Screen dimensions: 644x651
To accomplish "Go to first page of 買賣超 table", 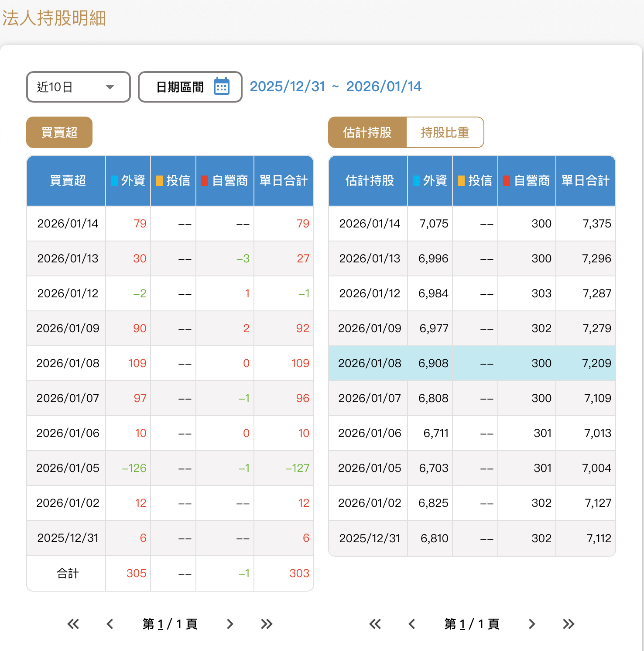I will point(73,624).
